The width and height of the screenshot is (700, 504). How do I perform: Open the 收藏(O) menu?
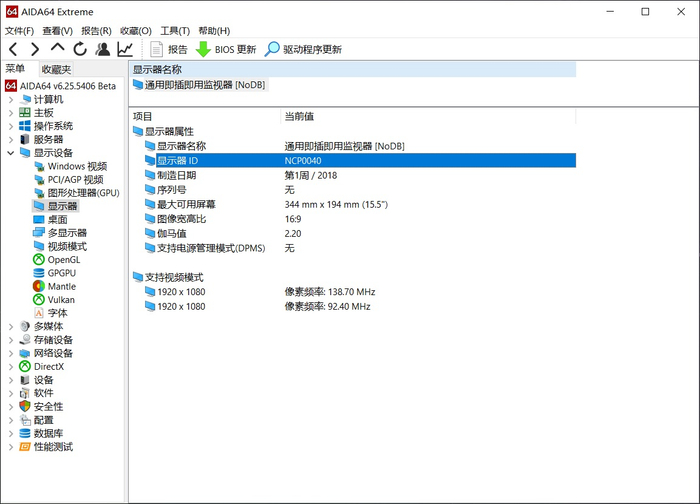click(x=136, y=31)
